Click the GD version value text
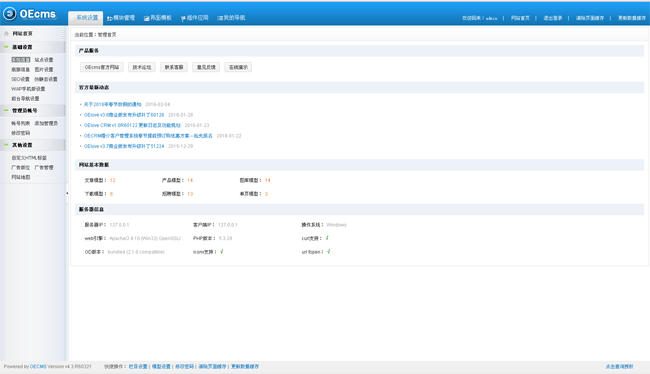The width and height of the screenshot is (650, 374). [x=136, y=252]
